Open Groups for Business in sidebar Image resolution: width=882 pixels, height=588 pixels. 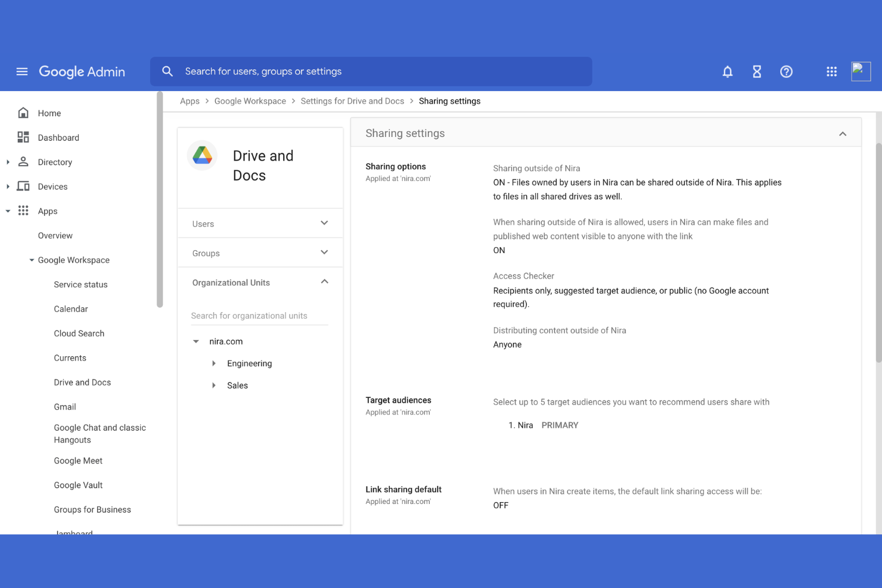[x=92, y=509]
